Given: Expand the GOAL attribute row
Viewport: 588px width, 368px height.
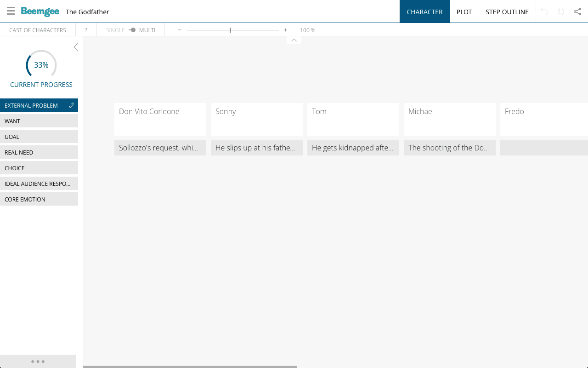Looking at the screenshot, I should click(x=39, y=136).
